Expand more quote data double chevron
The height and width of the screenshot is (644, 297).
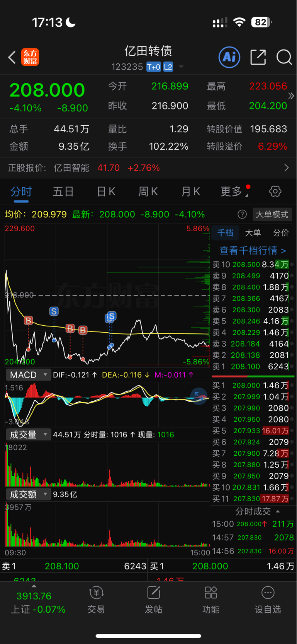pos(291,96)
